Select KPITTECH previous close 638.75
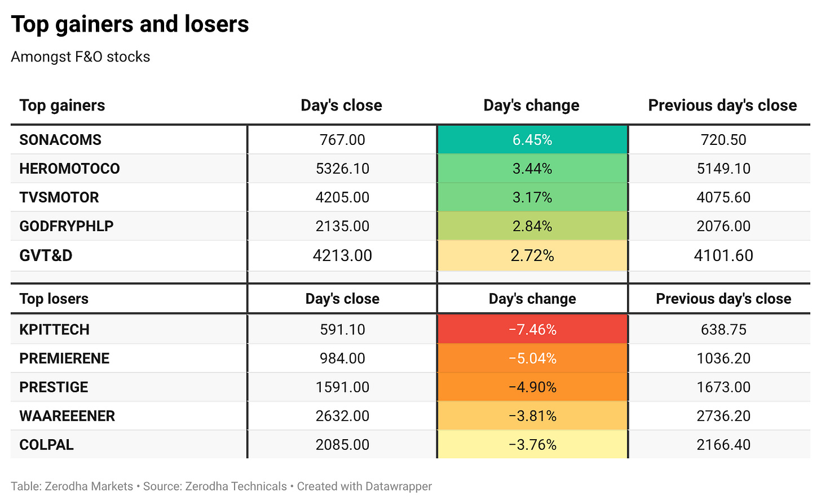The image size is (821, 504). tap(723, 329)
